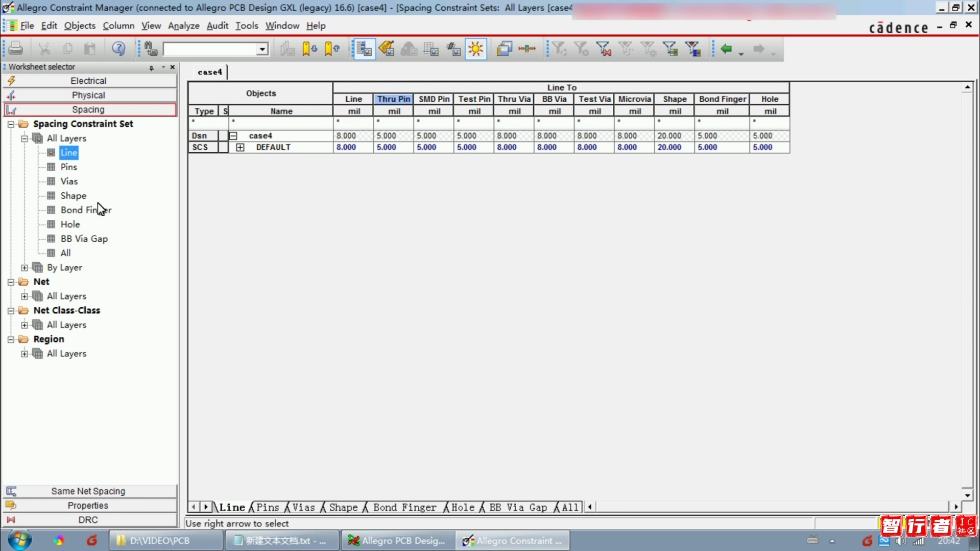Select the Vias worksheet in tree
This screenshot has width=980, height=551.
[69, 181]
